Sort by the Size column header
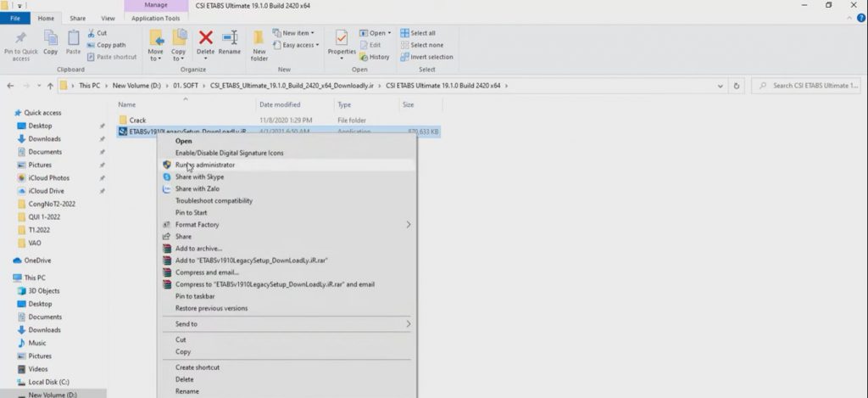The image size is (868, 398). [408, 104]
